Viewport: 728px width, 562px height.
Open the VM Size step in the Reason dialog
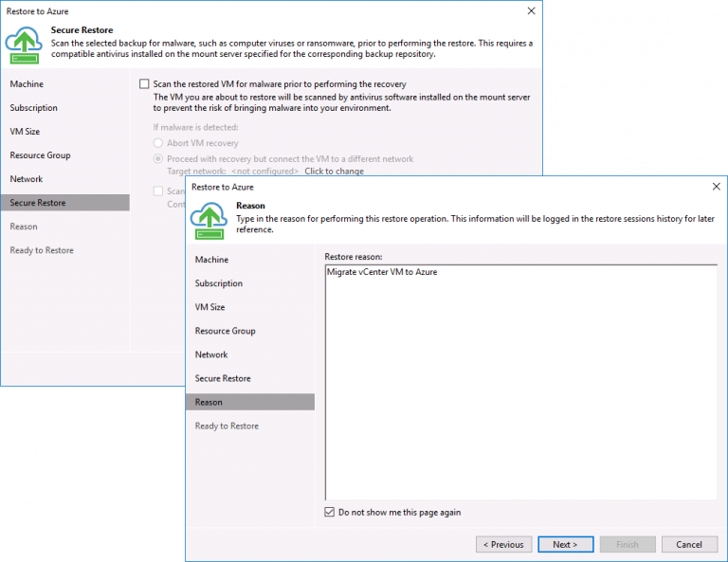(209, 307)
